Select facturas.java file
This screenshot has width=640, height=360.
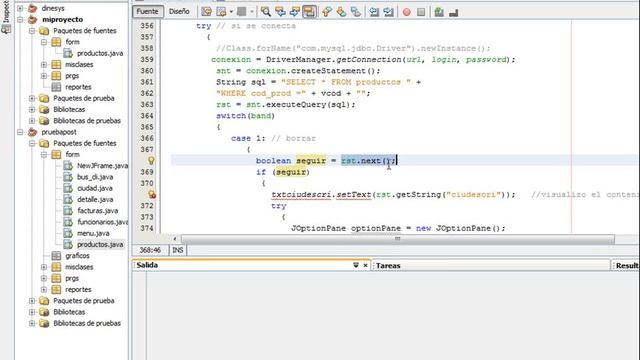click(98, 211)
